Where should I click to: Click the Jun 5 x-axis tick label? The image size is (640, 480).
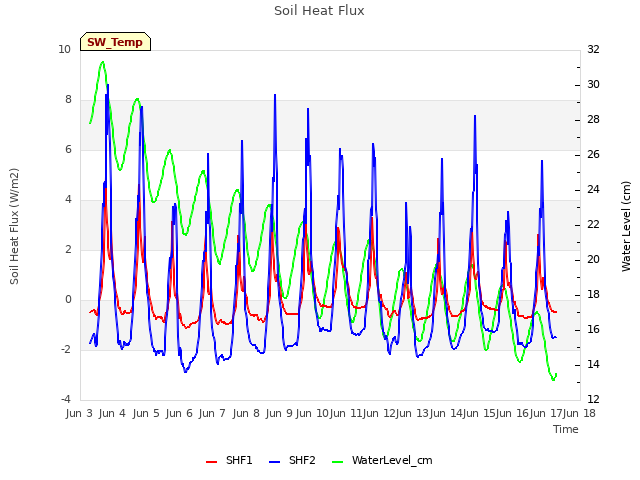pyautogui.click(x=146, y=413)
